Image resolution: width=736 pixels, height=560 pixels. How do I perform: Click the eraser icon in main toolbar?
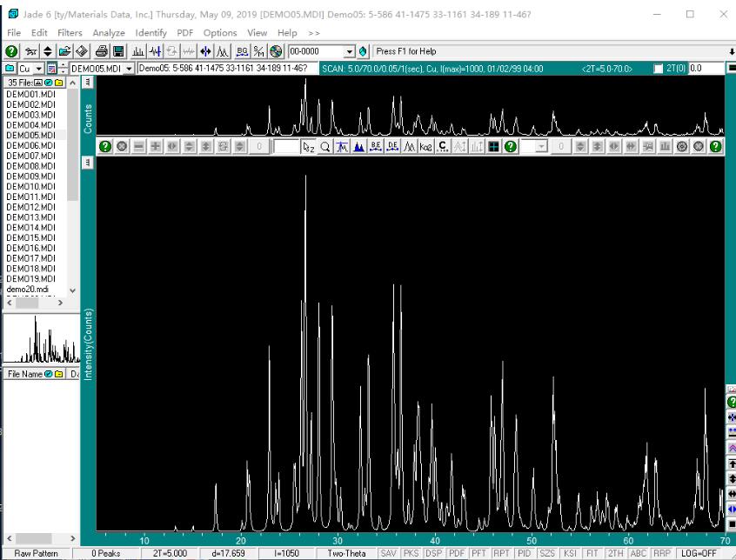pos(82,51)
